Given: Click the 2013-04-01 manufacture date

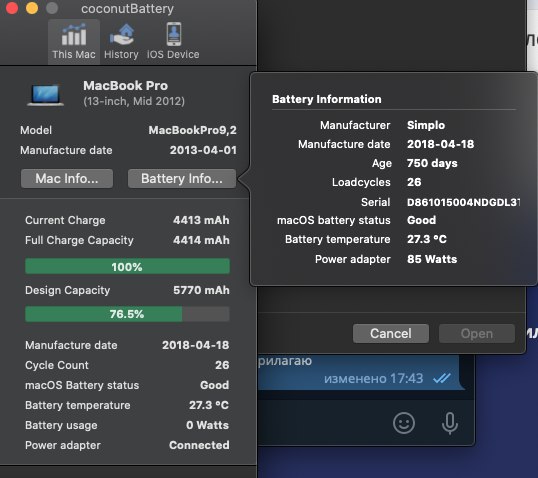Looking at the screenshot, I should click(x=203, y=150).
